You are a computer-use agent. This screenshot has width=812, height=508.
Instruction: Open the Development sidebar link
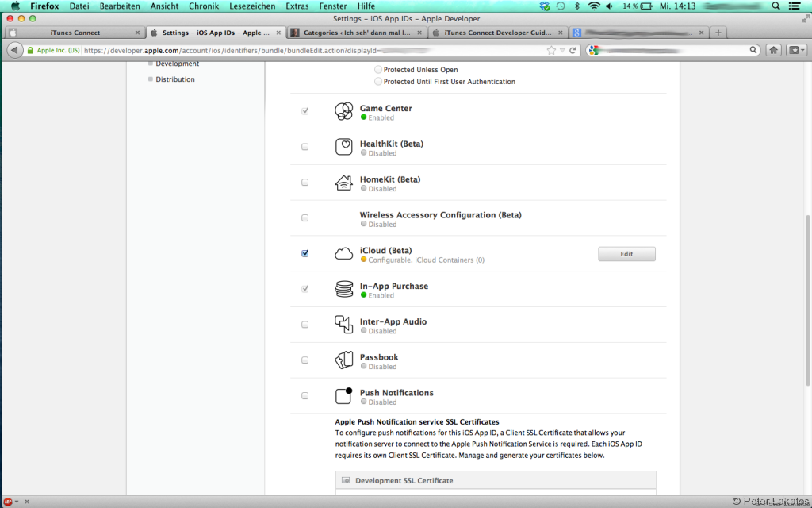[x=177, y=63]
